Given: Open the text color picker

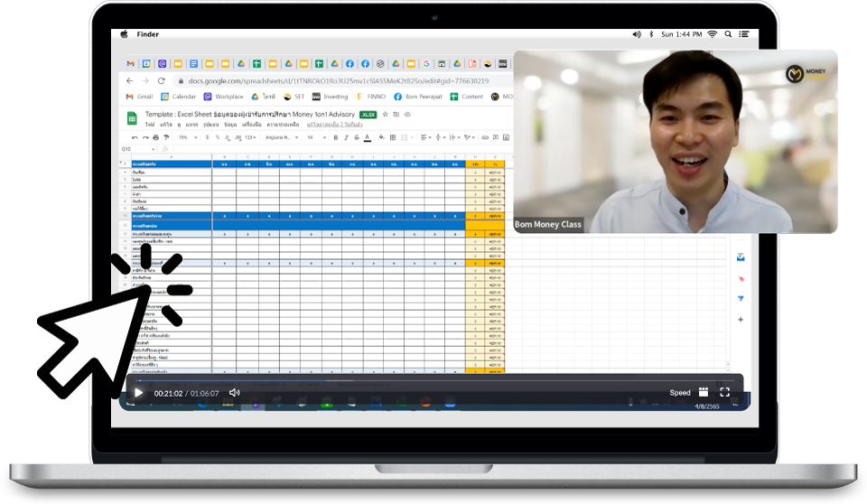Looking at the screenshot, I should (367, 137).
